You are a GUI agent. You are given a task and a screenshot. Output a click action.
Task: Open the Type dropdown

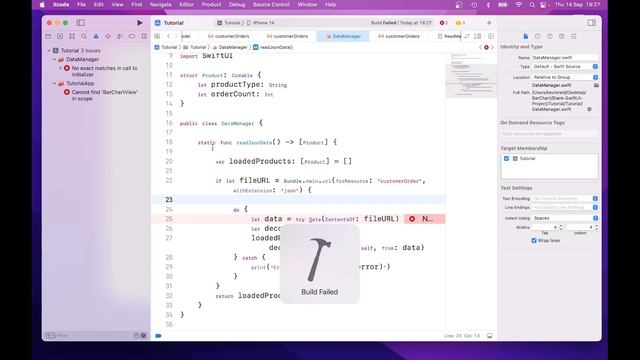pyautogui.click(x=565, y=67)
